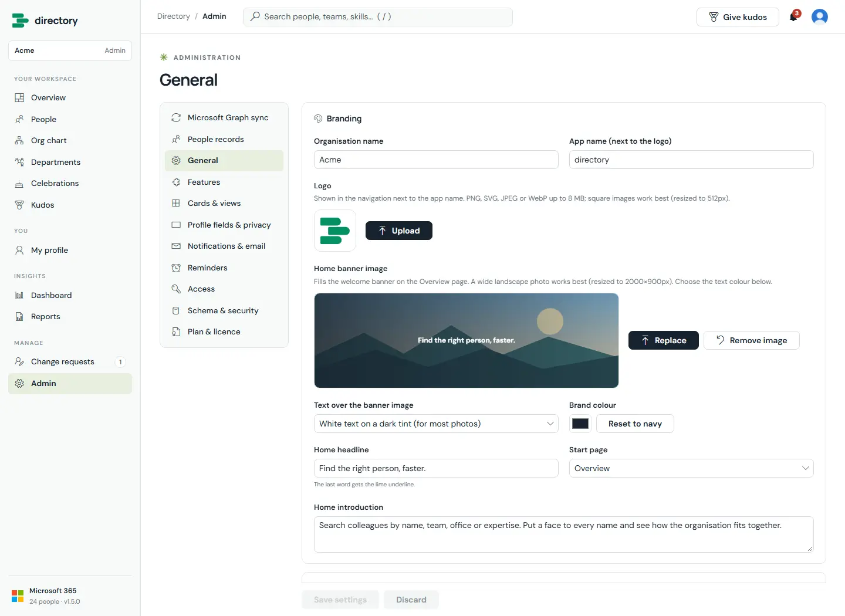
Task: Open Plan & licence section
Action: (224, 332)
